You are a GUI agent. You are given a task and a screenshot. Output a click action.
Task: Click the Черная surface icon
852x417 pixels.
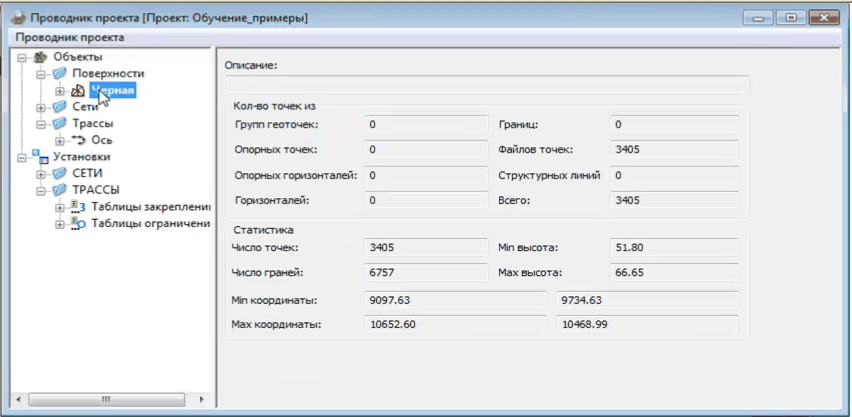point(78,91)
